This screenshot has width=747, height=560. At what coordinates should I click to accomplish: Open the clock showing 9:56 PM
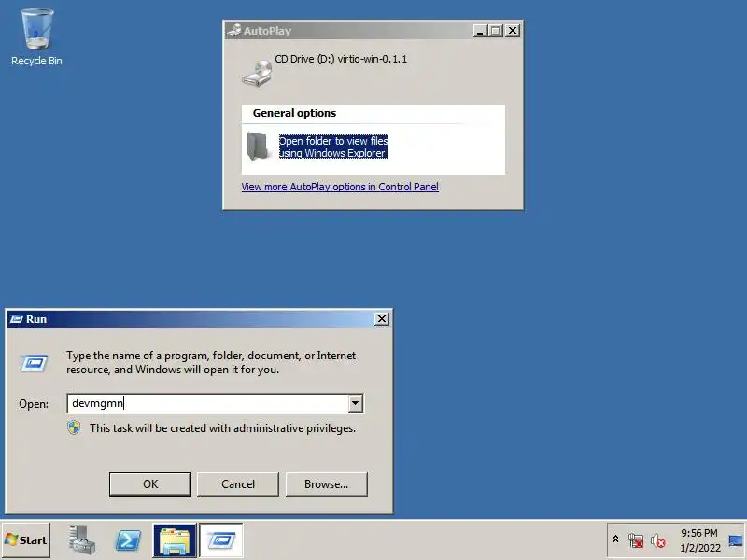[699, 540]
